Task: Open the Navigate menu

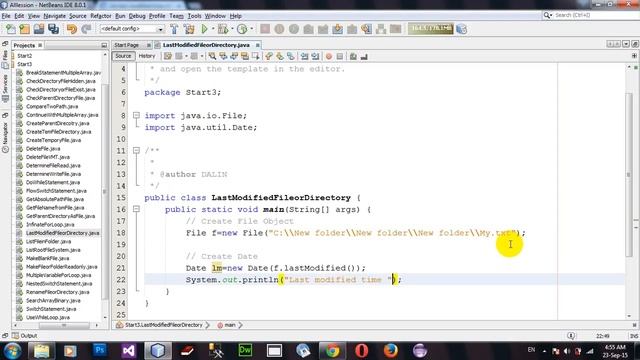Action: click(x=54, y=16)
